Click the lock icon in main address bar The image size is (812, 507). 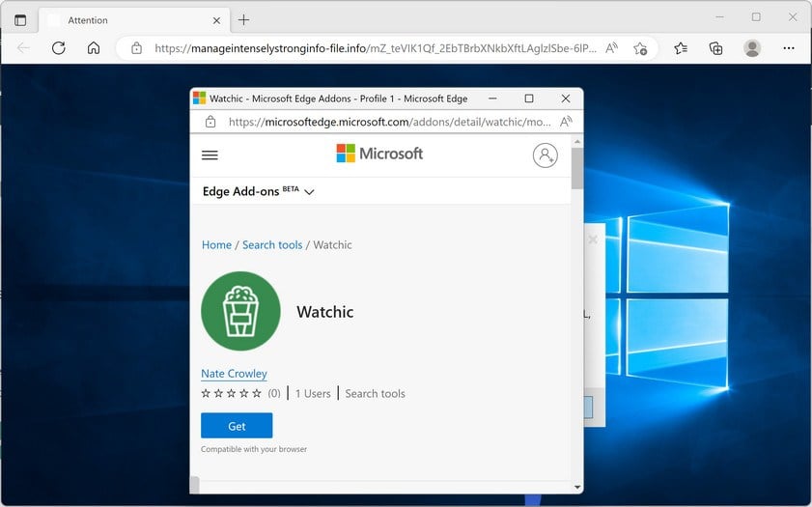coord(137,48)
